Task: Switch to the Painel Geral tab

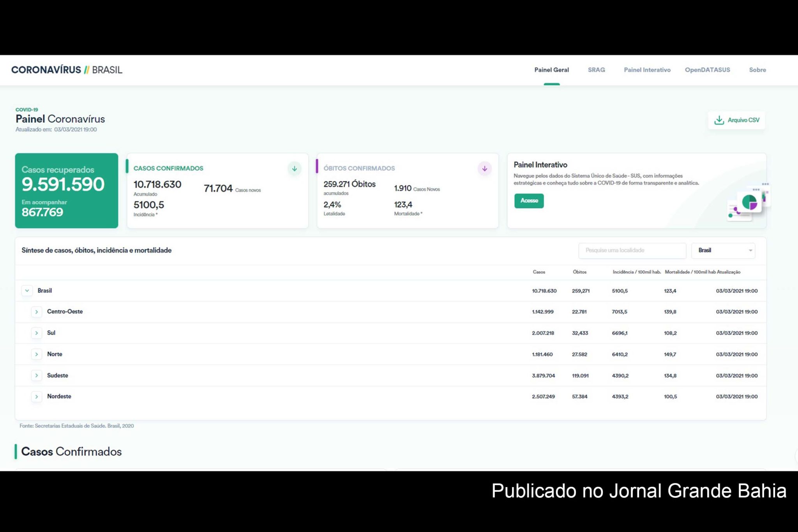Action: coord(551,70)
